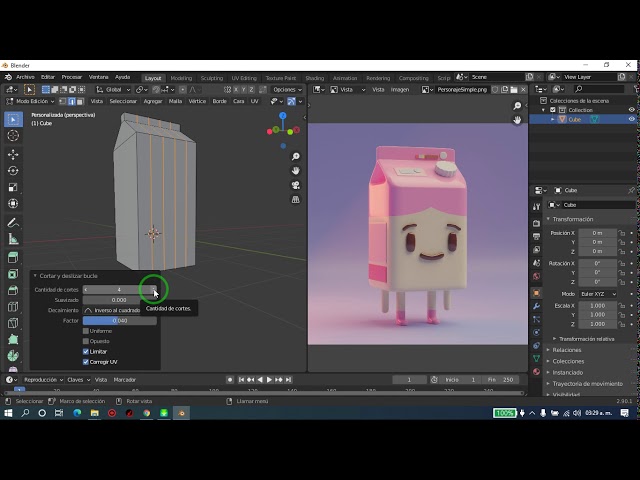The image size is (640, 480).
Task: Open the Procesar menu
Action: pos(72,77)
